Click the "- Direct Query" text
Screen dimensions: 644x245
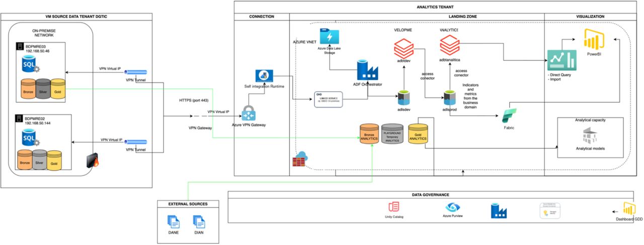560,75
